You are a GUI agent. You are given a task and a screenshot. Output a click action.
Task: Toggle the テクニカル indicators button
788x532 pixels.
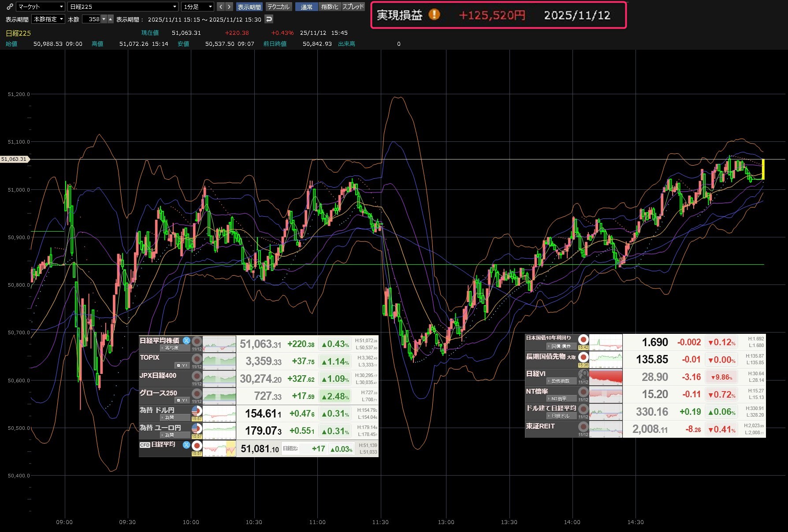(x=279, y=7)
